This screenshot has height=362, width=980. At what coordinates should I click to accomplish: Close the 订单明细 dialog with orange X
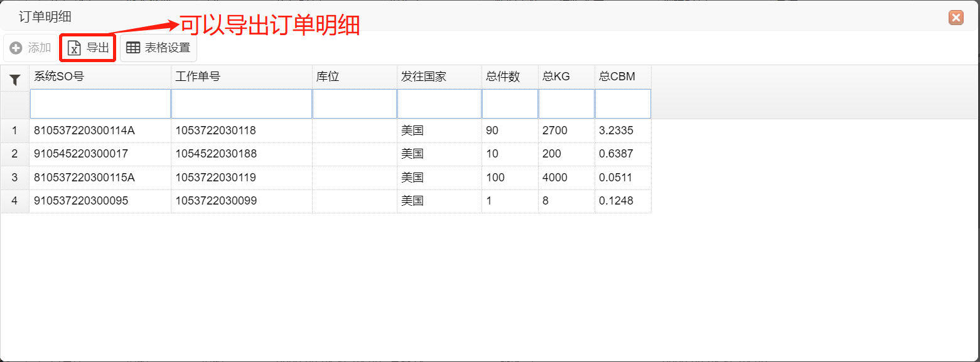(956, 18)
